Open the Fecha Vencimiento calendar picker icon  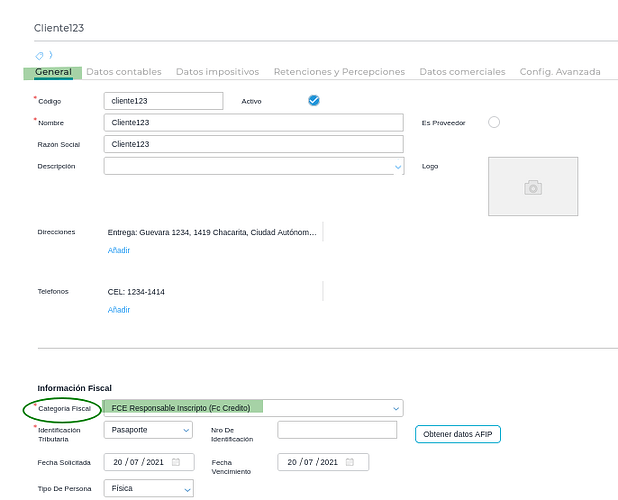(x=351, y=462)
